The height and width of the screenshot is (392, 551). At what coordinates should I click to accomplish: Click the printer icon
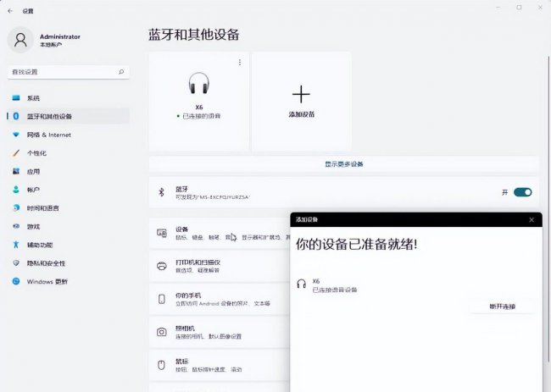click(162, 266)
